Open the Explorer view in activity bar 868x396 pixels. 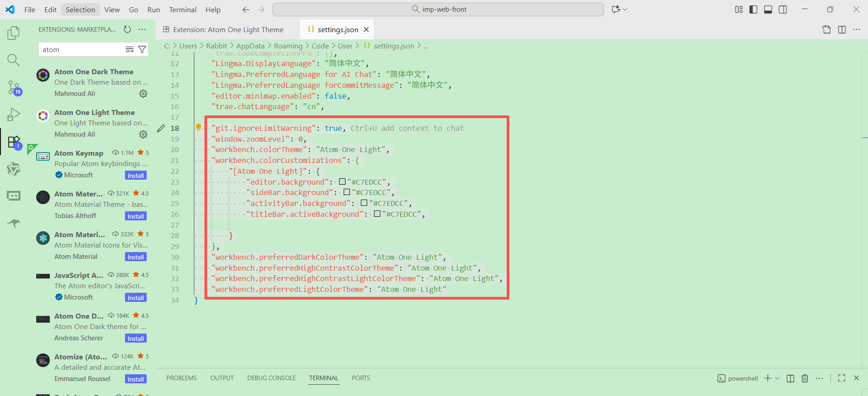point(14,33)
